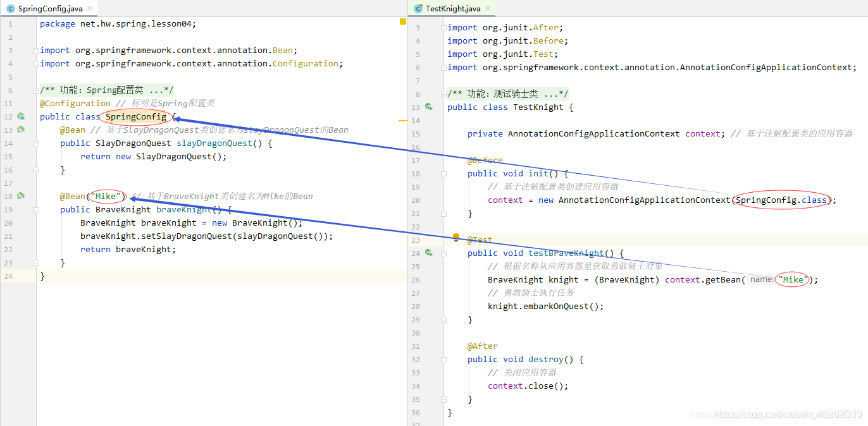Click SpringConfig class name on line 12
Viewport: 868px width, 426px height.
pos(136,116)
